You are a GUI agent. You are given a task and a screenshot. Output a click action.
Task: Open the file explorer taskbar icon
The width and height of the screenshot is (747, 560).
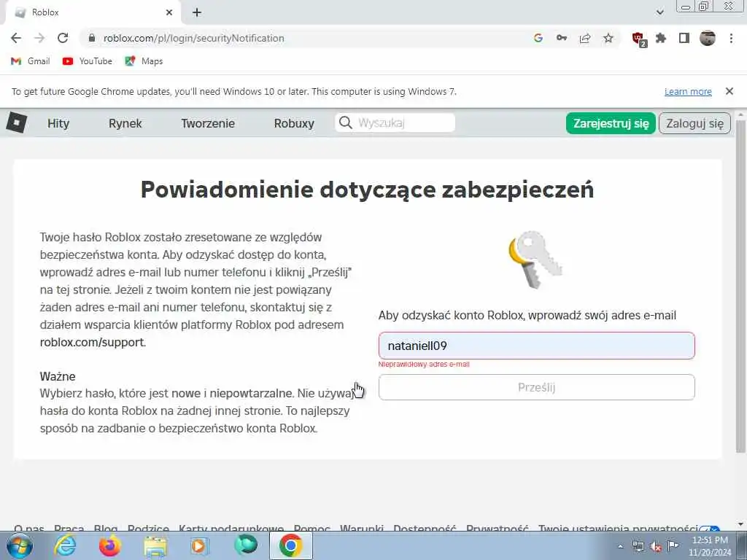[x=155, y=545]
